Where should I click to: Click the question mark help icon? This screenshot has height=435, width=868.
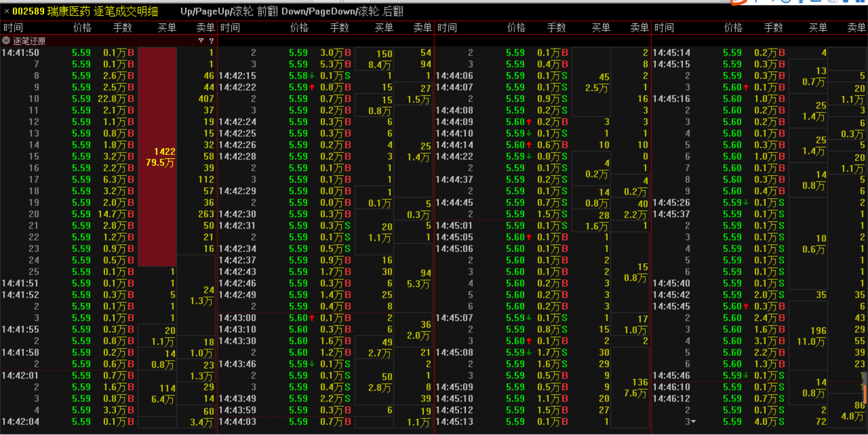[x=211, y=41]
